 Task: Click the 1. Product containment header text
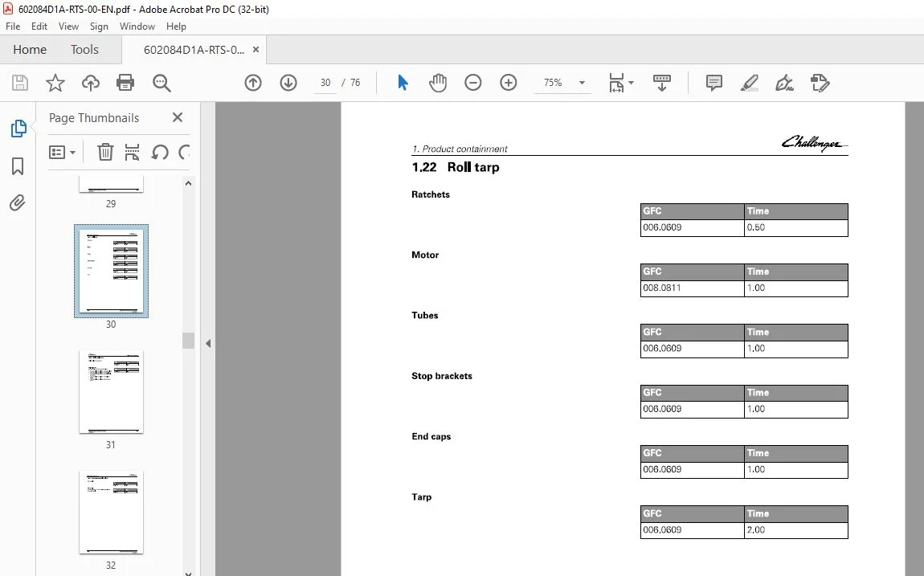pos(460,149)
